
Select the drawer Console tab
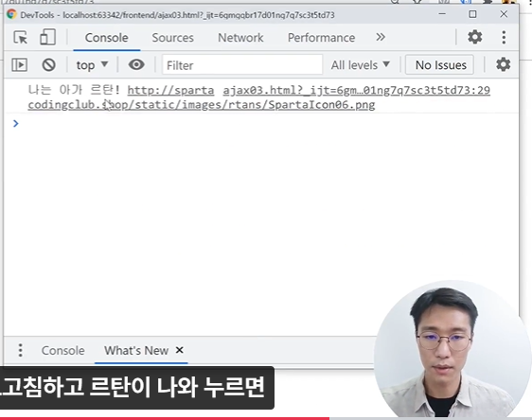click(62, 351)
